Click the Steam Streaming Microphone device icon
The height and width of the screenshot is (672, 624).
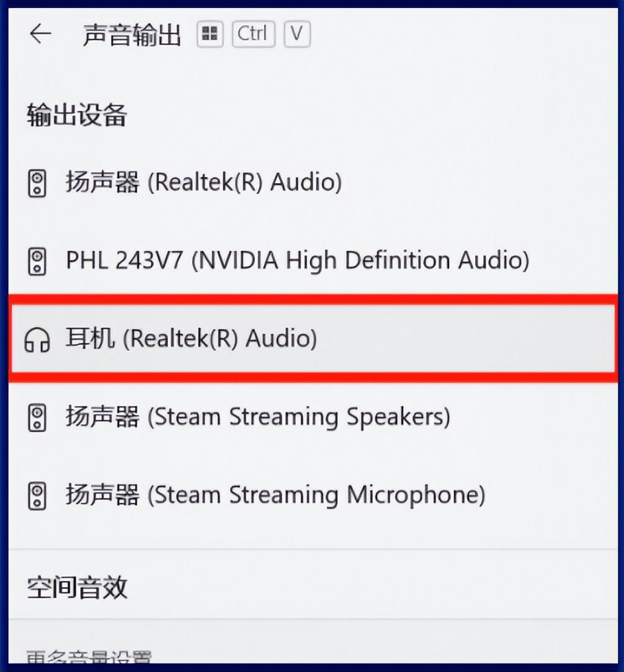pos(37,496)
